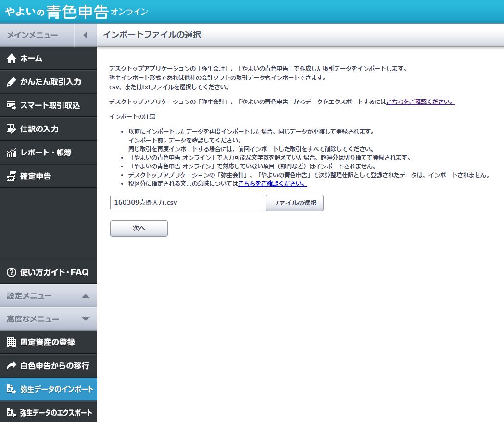Screen dimensions: 504x422
Task: Click the メインメニュー header label
Action: (33, 35)
